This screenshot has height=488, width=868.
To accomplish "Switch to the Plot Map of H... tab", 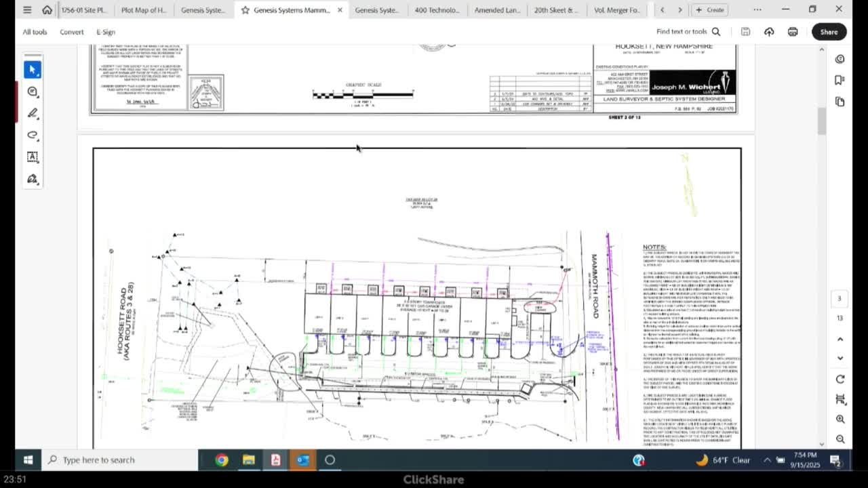I will (x=143, y=10).
